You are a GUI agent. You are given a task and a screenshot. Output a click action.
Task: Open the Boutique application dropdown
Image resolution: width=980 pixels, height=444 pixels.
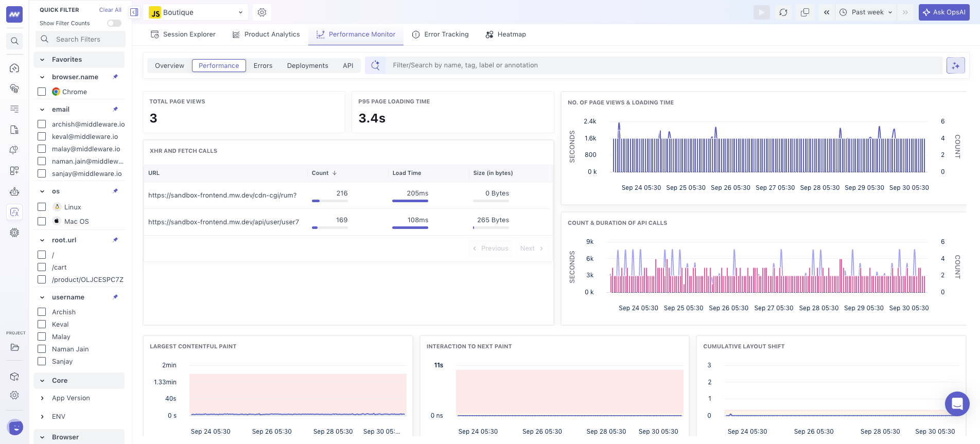pos(196,12)
